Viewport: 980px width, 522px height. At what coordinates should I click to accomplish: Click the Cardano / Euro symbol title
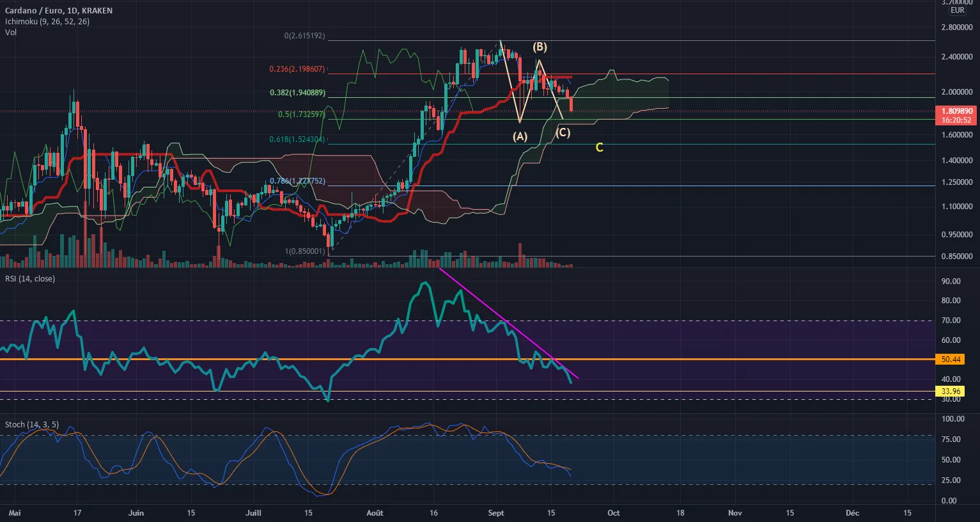pyautogui.click(x=59, y=11)
